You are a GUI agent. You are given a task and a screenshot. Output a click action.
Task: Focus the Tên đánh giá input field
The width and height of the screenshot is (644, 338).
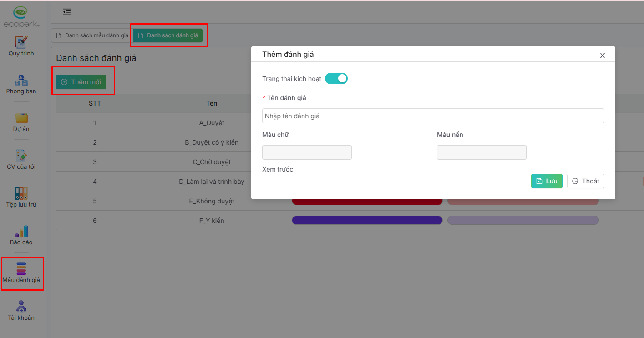[x=433, y=116]
